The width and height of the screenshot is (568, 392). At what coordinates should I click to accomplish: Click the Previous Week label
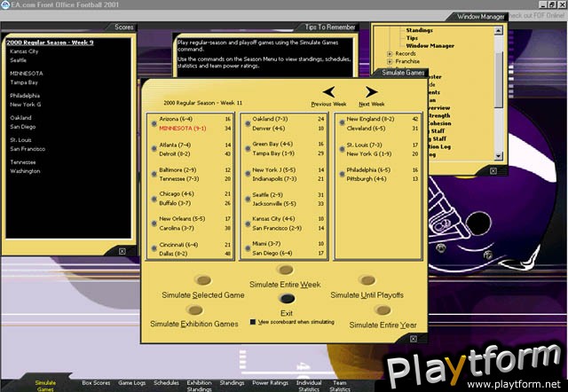pos(328,104)
